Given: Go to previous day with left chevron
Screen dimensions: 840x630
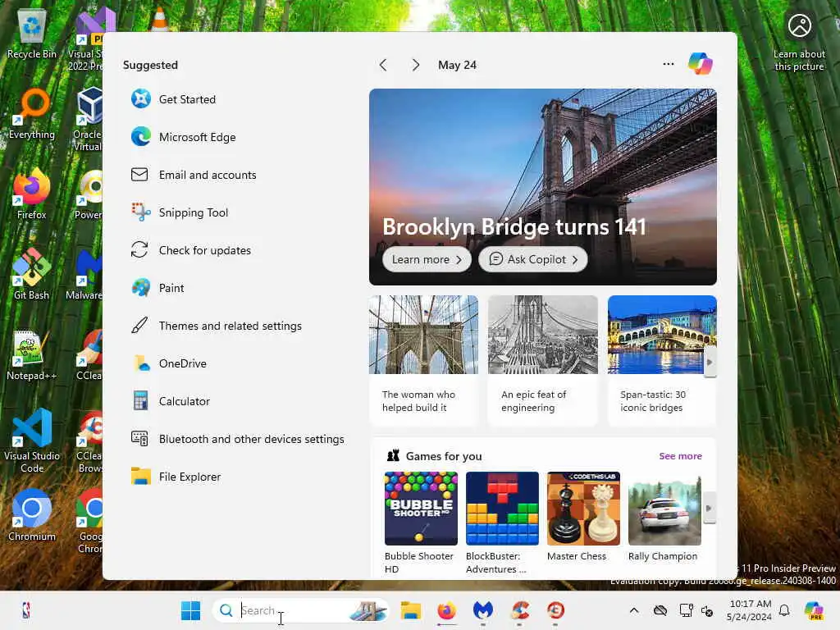Looking at the screenshot, I should point(383,66).
